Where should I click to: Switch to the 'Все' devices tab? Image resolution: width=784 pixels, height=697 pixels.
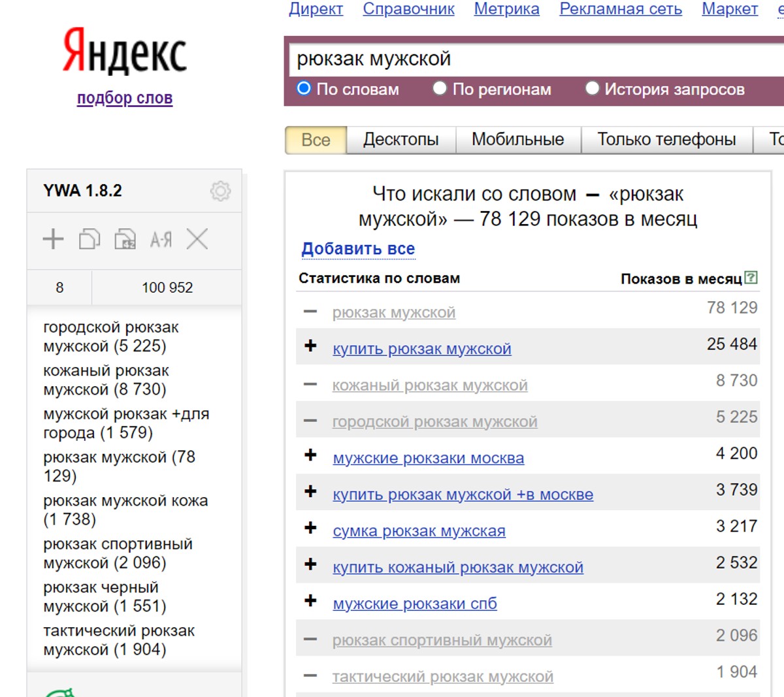click(316, 140)
